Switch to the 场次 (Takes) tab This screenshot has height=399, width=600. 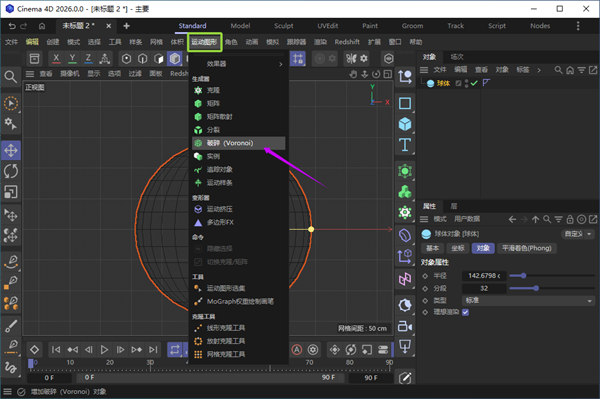457,57
